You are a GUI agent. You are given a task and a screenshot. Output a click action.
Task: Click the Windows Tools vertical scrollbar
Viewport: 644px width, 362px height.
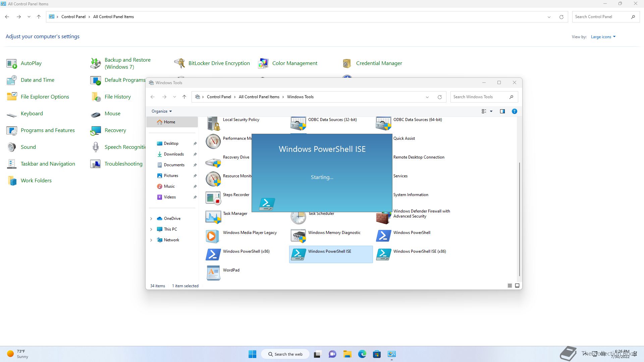(x=520, y=220)
